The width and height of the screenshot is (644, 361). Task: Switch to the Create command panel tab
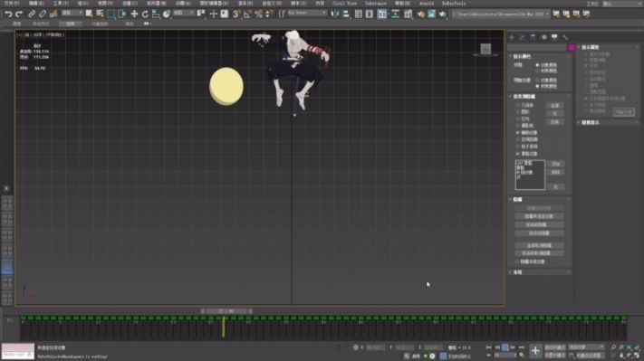(x=512, y=37)
